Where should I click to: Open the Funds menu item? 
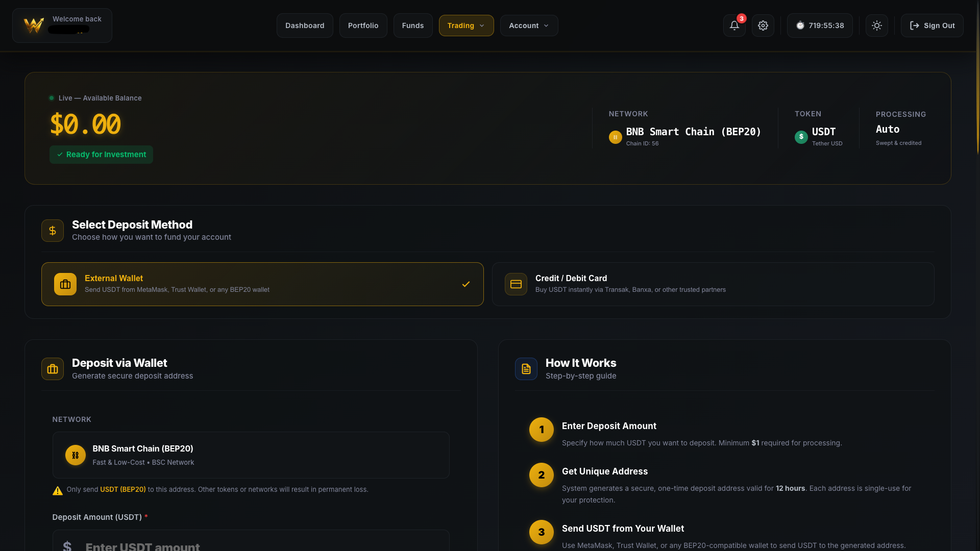[412, 26]
